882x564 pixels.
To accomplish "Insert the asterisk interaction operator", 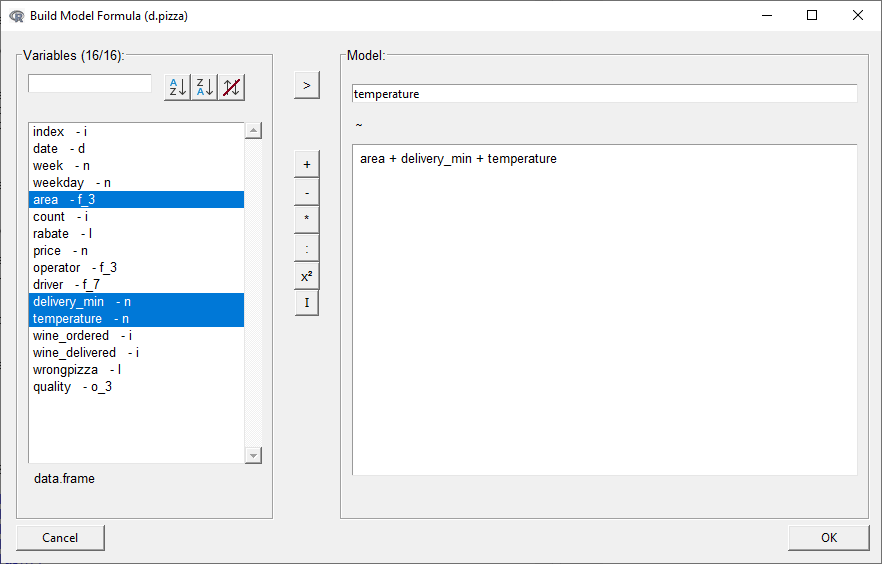I will pos(306,218).
